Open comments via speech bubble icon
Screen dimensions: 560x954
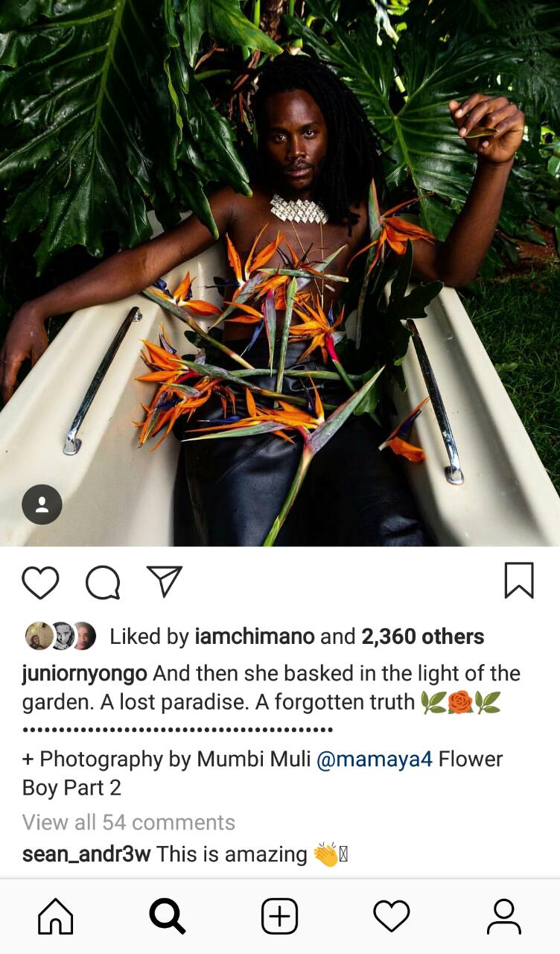(x=103, y=582)
